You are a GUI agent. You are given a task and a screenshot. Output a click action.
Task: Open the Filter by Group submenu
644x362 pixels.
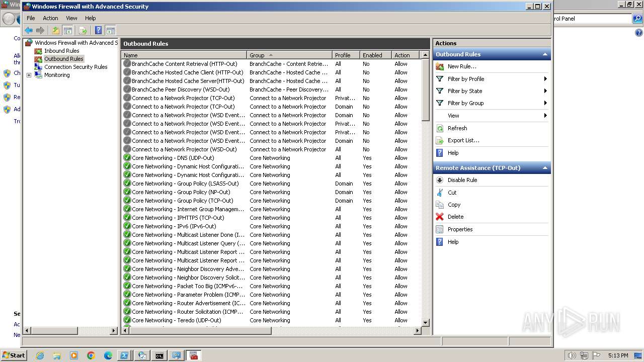(x=492, y=103)
